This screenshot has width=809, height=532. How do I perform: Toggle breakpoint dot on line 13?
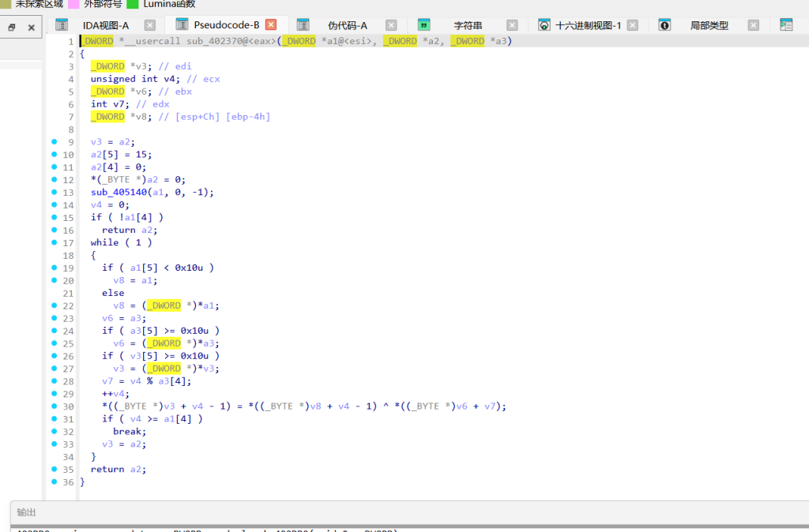coord(55,192)
